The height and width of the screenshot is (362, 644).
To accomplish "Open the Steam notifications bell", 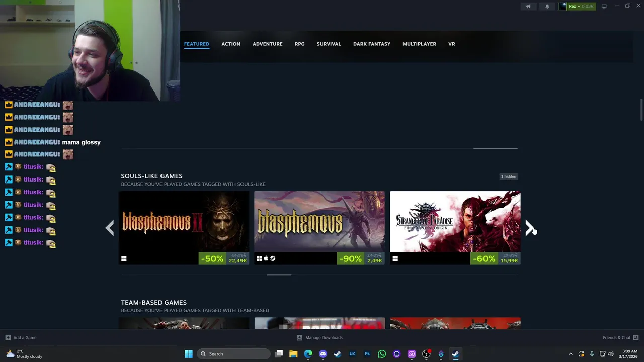I will (547, 6).
